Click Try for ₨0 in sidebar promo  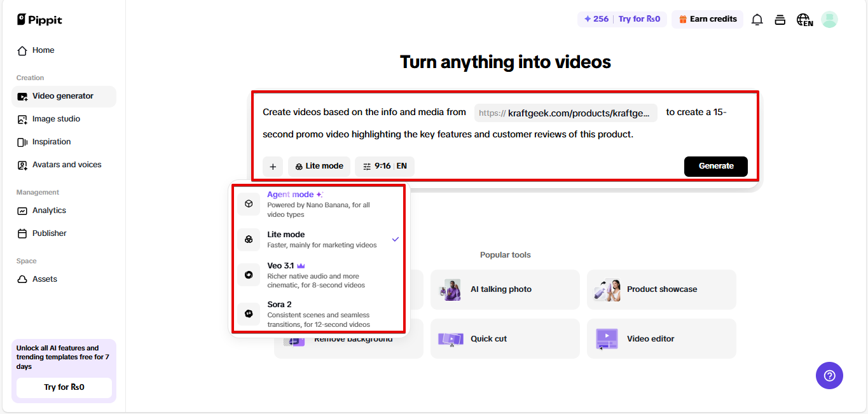coord(64,388)
